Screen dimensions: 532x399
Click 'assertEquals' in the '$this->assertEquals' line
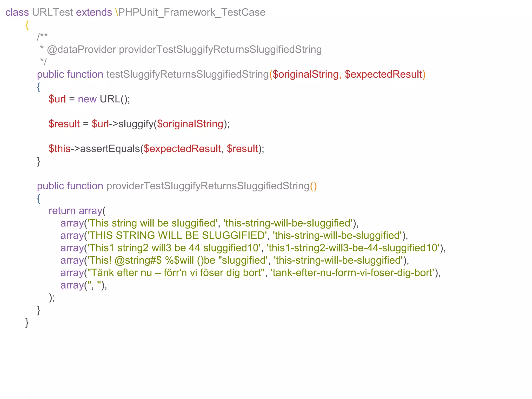(110, 149)
